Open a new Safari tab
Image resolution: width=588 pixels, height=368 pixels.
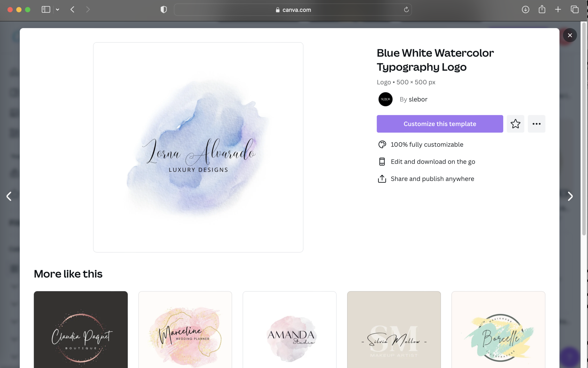tap(558, 9)
